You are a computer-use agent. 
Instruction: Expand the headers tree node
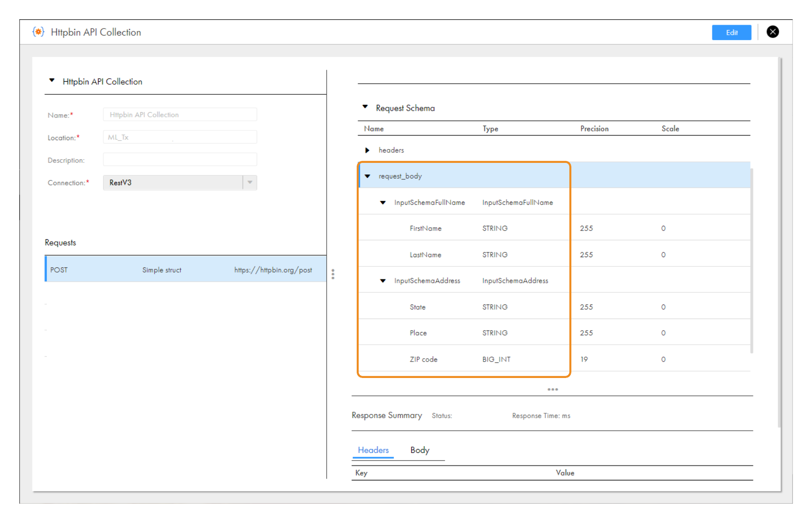tap(367, 150)
